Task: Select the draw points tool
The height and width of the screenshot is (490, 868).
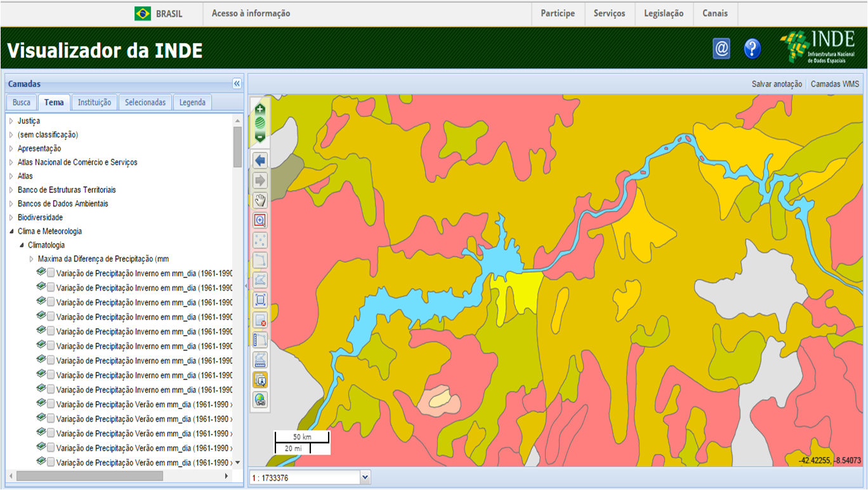Action: click(x=260, y=241)
